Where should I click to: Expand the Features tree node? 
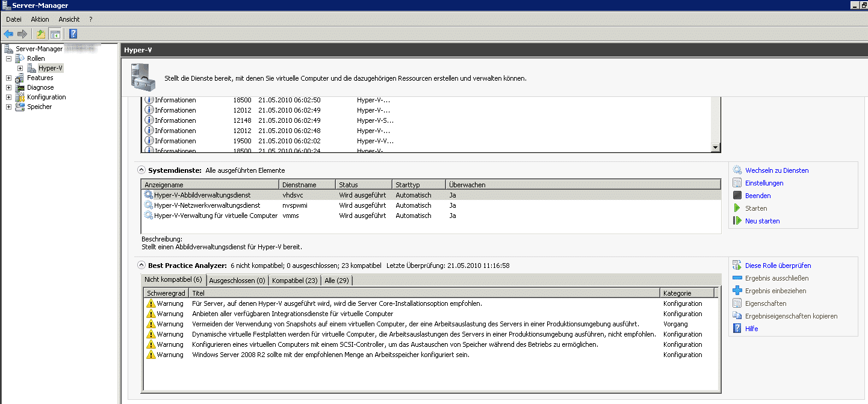click(8, 78)
